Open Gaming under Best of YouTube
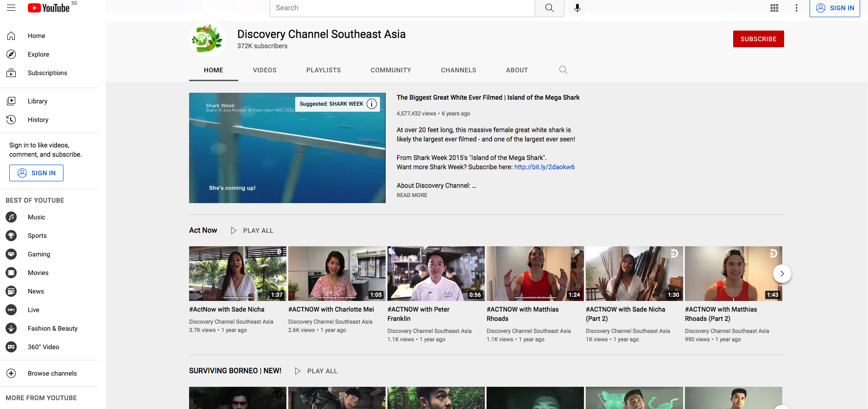The image size is (868, 409). click(49, 254)
